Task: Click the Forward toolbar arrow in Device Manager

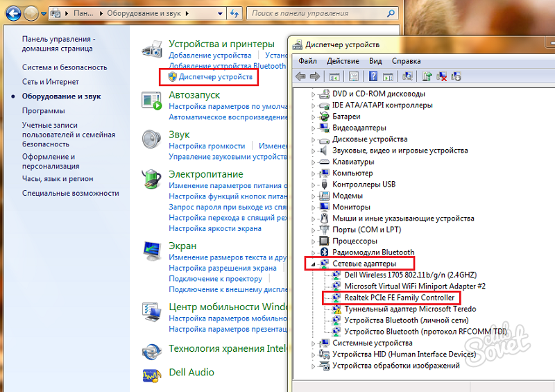Action: [315, 76]
